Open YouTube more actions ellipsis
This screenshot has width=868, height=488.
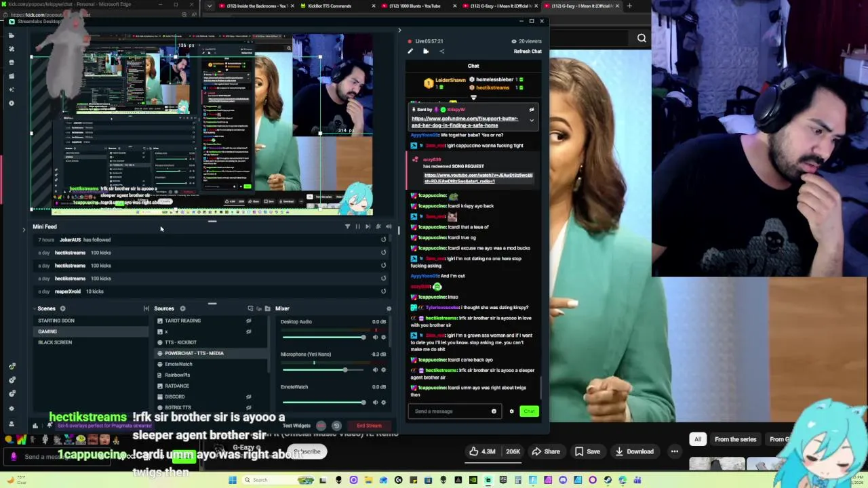674,451
